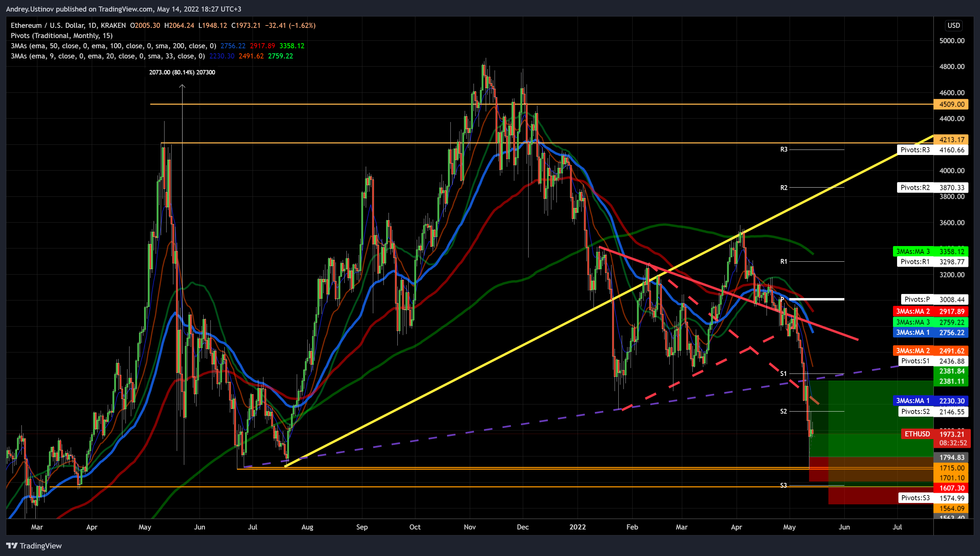Click the S2 pivot marker on chart

(x=783, y=411)
